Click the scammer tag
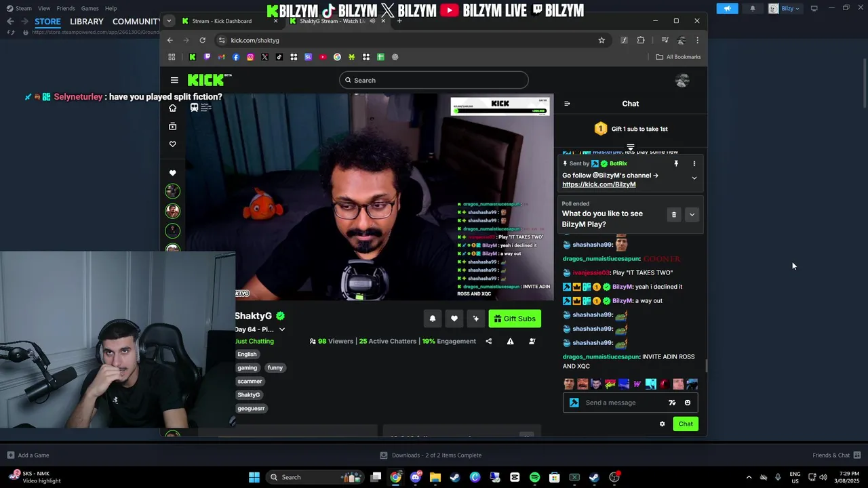 [250, 381]
